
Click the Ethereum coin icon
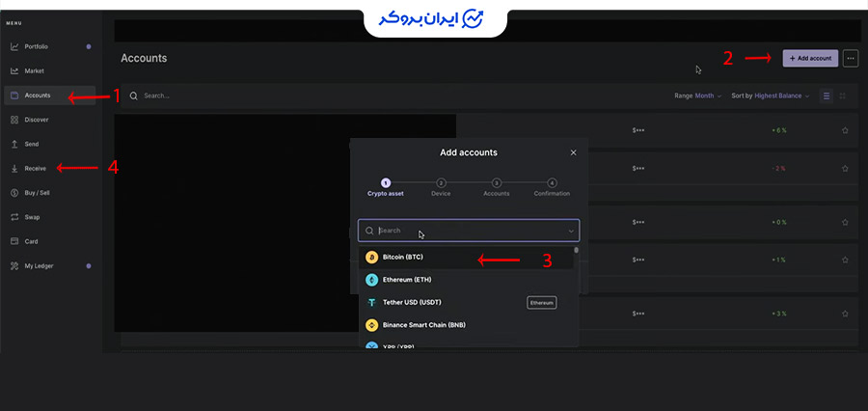(x=372, y=280)
